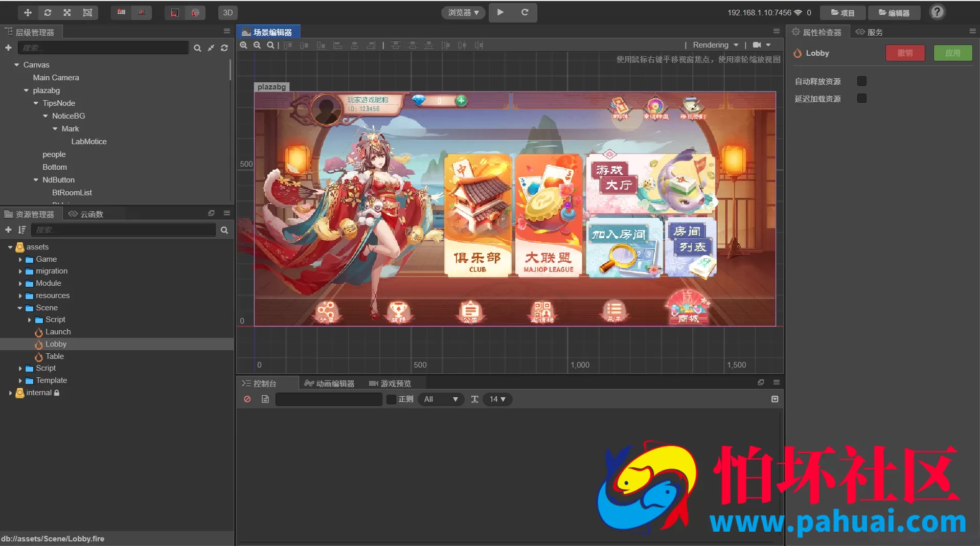Click the zoom in scene icon

[x=244, y=45]
